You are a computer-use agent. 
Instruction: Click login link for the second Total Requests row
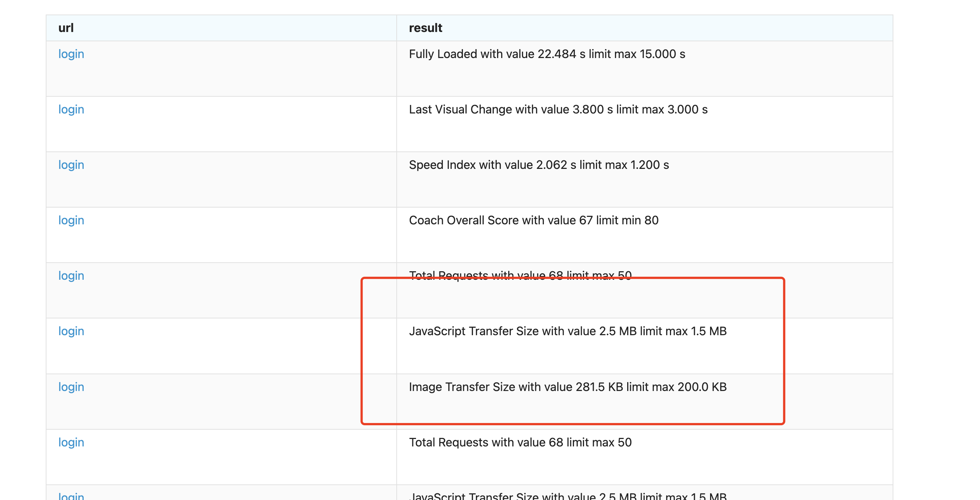point(71,442)
